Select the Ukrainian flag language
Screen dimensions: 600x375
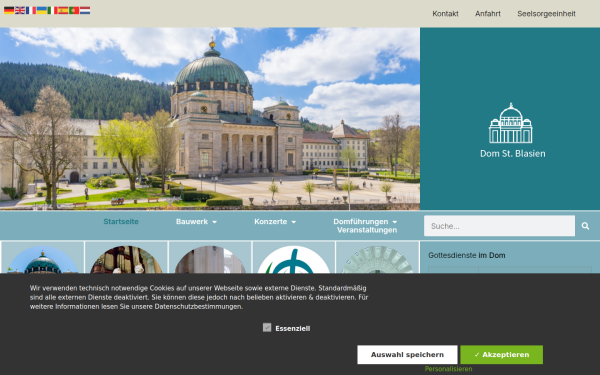[x=42, y=11]
